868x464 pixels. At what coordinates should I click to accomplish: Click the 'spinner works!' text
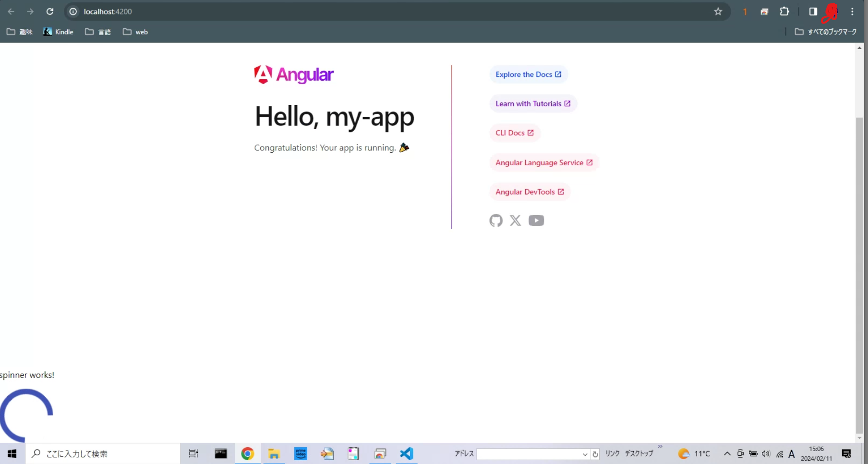pyautogui.click(x=27, y=375)
